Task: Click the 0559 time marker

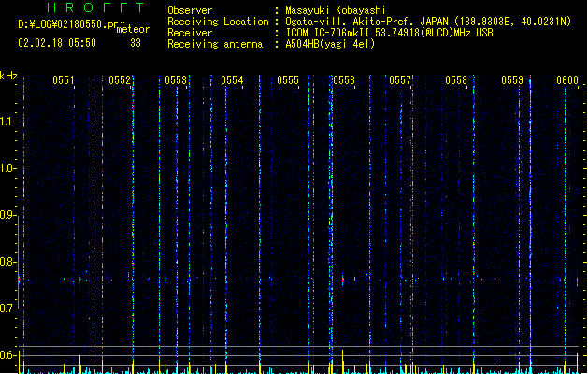Action: 512,80
